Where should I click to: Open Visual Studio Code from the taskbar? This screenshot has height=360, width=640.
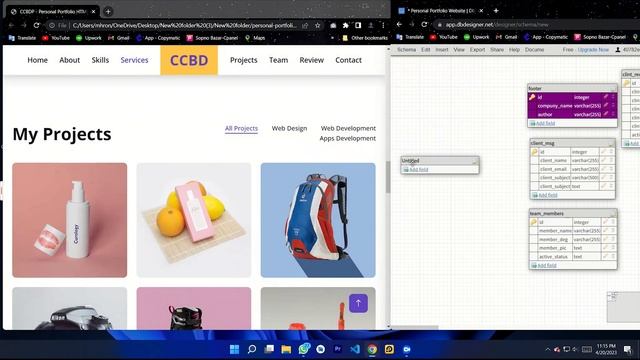[x=355, y=349]
